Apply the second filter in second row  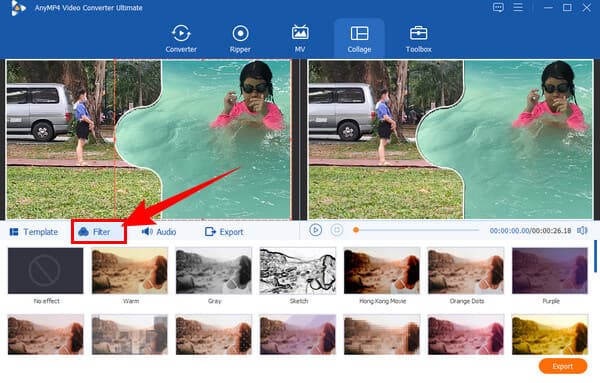click(130, 335)
